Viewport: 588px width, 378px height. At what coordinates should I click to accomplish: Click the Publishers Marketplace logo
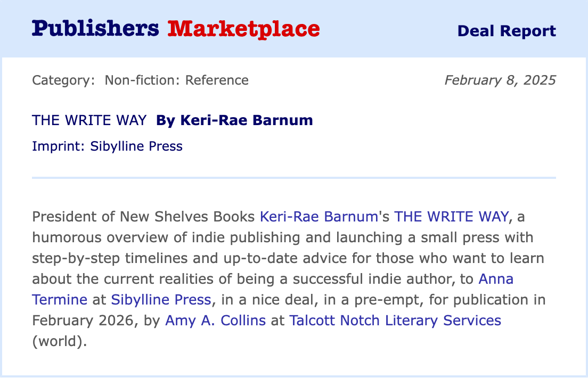(176, 29)
